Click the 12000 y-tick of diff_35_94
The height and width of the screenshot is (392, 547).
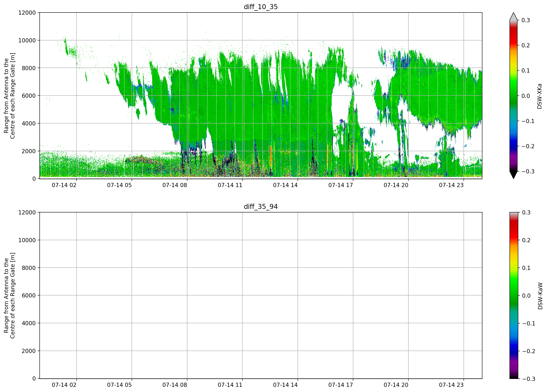(x=27, y=212)
